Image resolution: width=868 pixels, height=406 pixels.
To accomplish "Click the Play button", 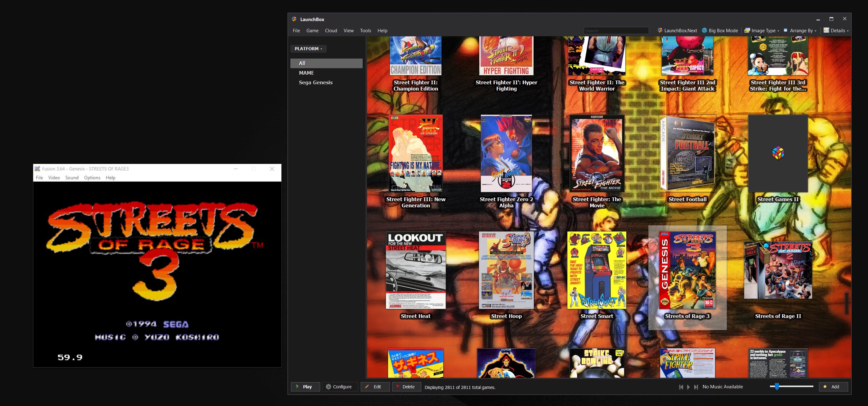I will tap(305, 386).
